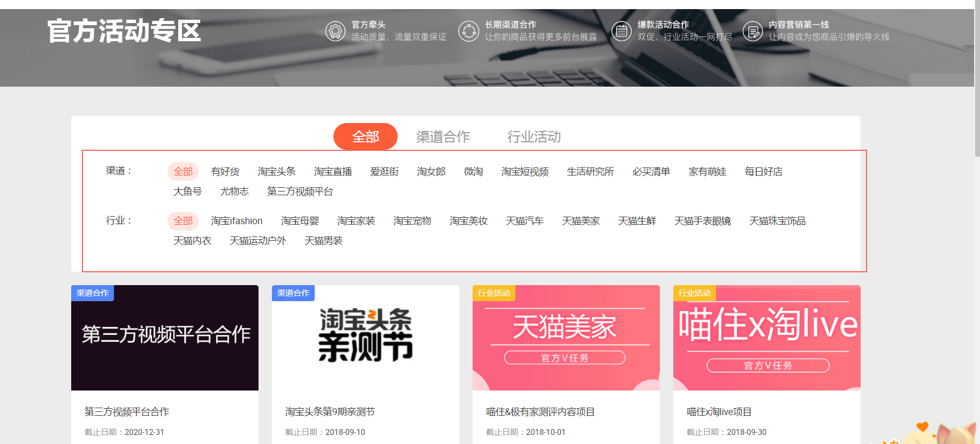Filter channel by 大鱼号

[x=188, y=192]
